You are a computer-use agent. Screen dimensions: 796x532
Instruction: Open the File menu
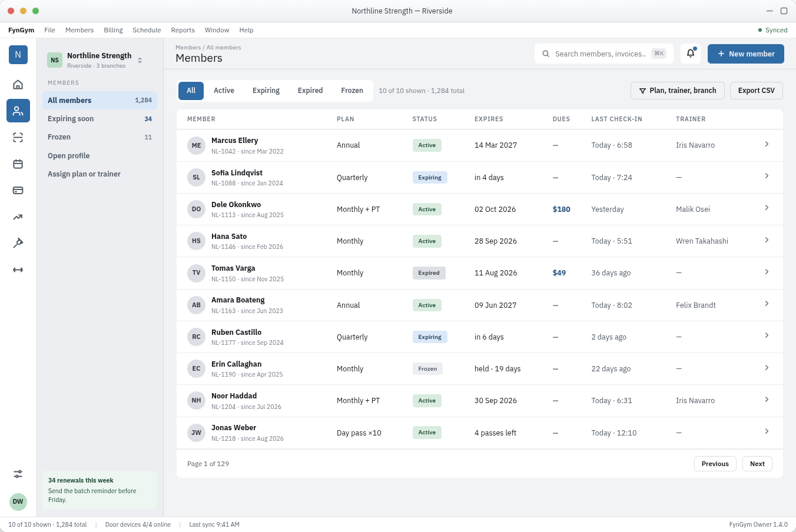point(49,30)
